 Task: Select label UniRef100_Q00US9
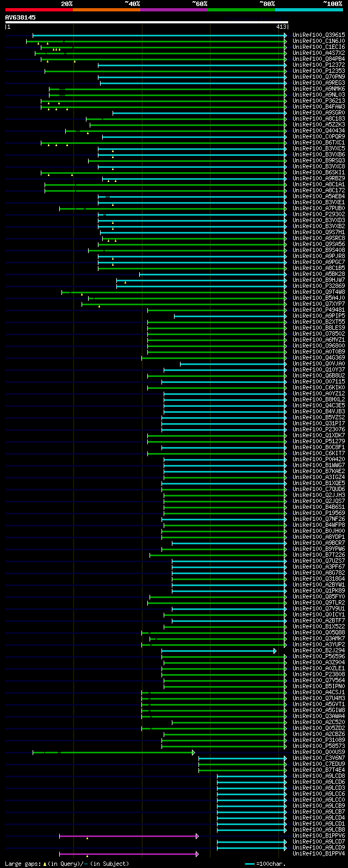319,752
